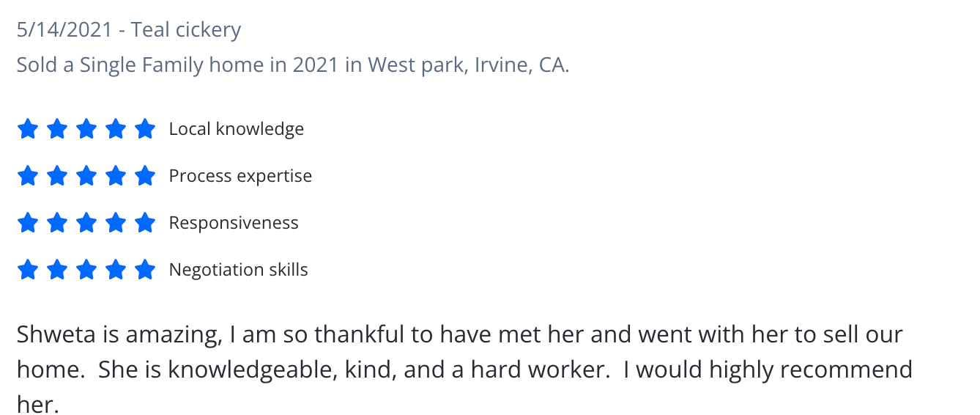Screen dimensions: 980x415
Task: Click the Responsiveness label
Action: (234, 223)
